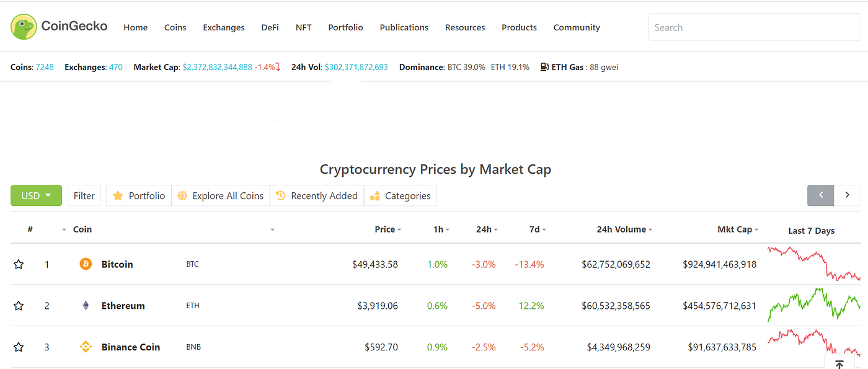
Task: Open the Coins menu
Action: [175, 27]
